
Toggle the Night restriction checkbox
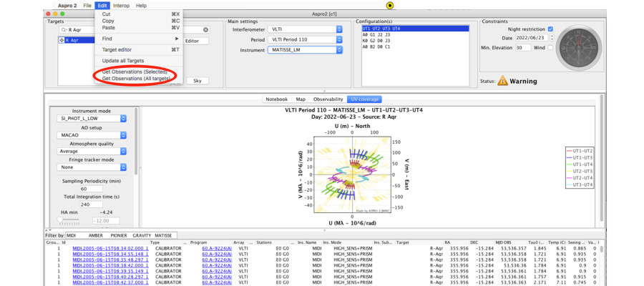[x=550, y=29]
